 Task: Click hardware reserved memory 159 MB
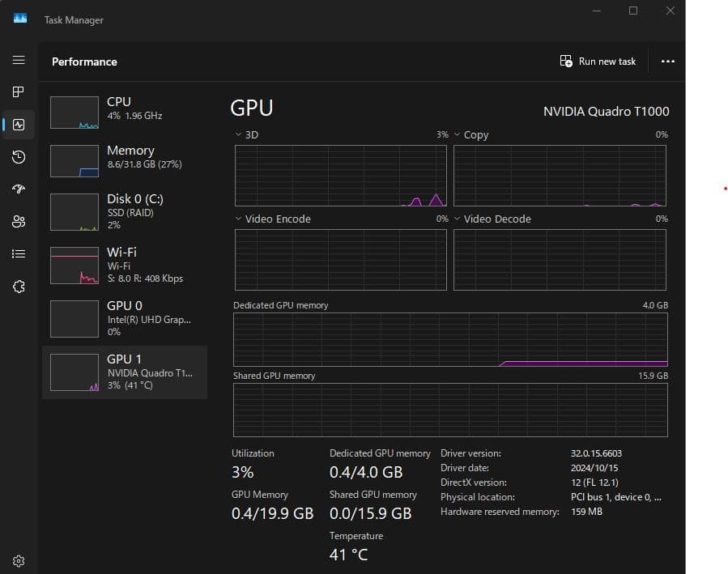[586, 512]
